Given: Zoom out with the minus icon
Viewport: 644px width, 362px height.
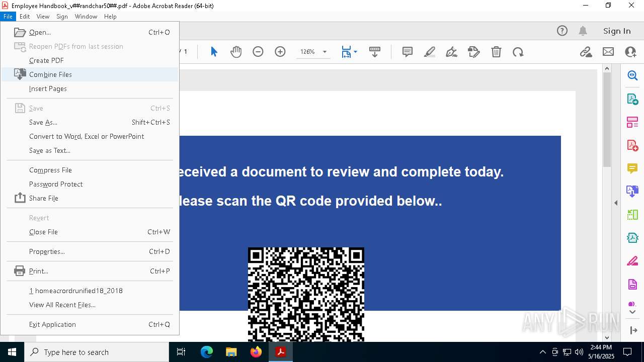Looking at the screenshot, I should 258,52.
